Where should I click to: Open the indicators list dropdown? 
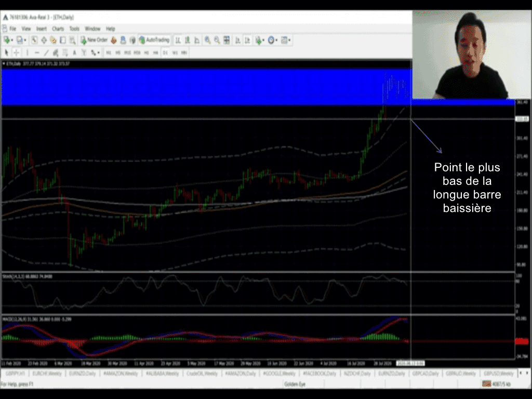(x=259, y=40)
